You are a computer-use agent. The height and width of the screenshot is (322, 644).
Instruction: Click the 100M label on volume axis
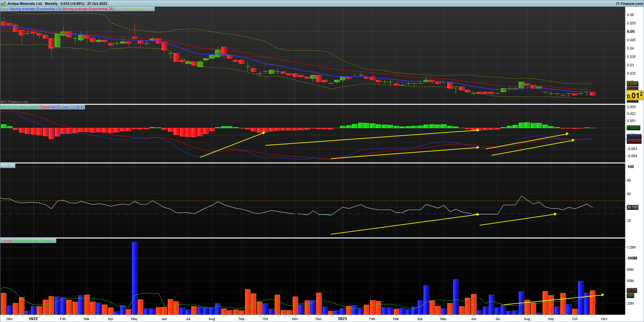coord(632,258)
